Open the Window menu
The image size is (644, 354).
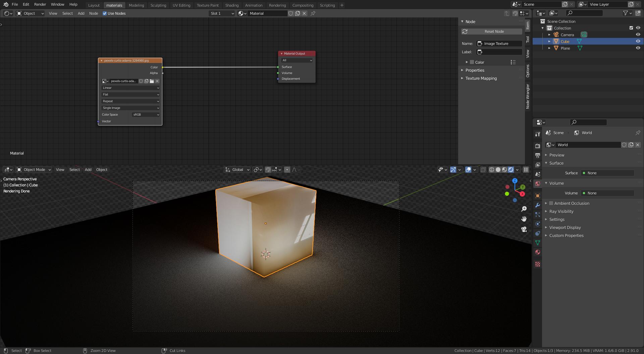click(x=57, y=4)
